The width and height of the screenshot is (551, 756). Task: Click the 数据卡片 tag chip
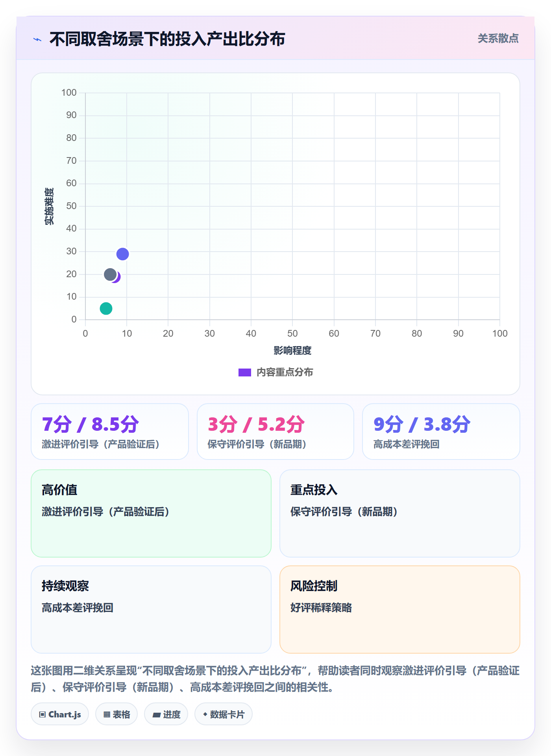pyautogui.click(x=224, y=714)
